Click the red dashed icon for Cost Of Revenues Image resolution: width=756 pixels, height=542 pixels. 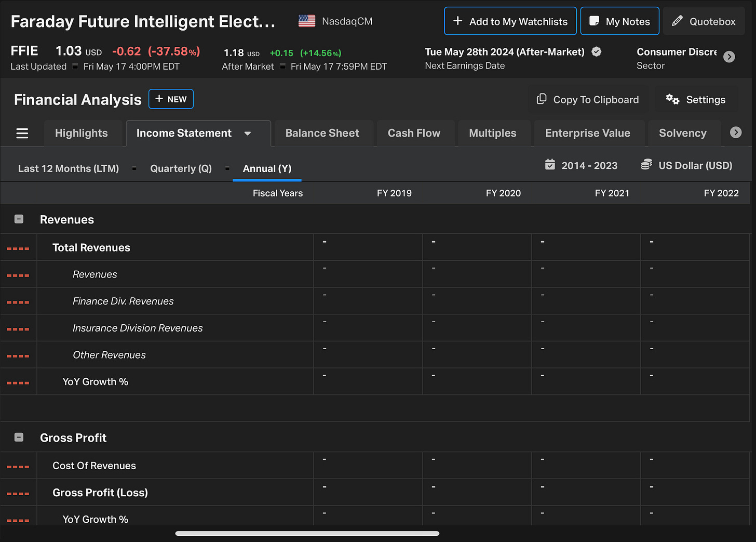pos(18,467)
